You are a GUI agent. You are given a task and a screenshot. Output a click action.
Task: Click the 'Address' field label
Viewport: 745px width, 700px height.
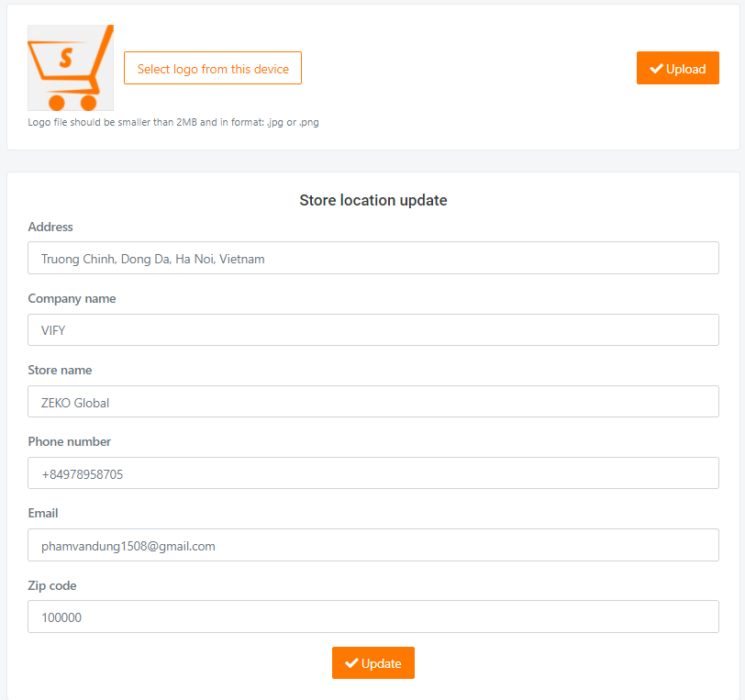pos(50,227)
